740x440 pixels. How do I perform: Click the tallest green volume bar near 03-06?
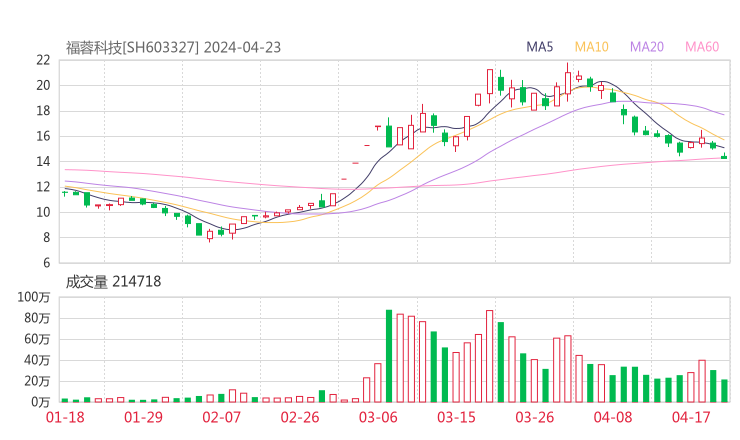[x=389, y=356]
